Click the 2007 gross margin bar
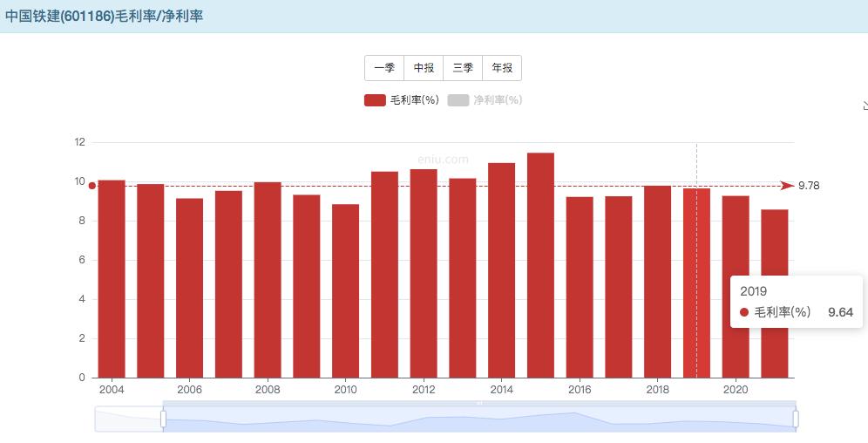The height and width of the screenshot is (443, 868). [x=228, y=284]
